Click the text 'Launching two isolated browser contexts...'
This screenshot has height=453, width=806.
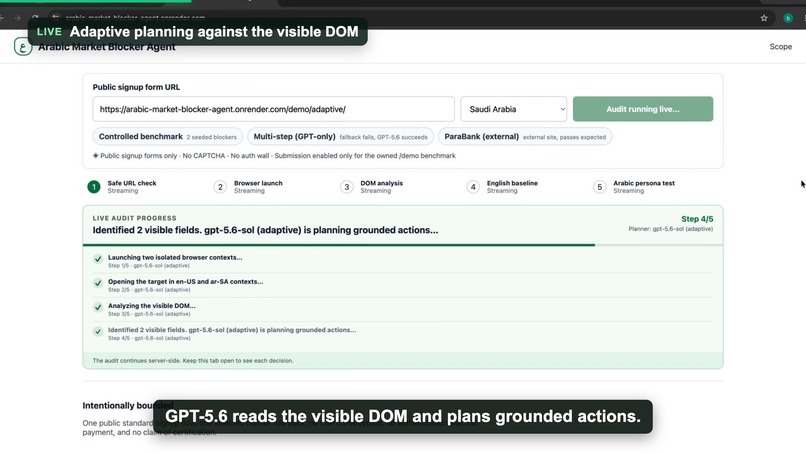[175, 257]
